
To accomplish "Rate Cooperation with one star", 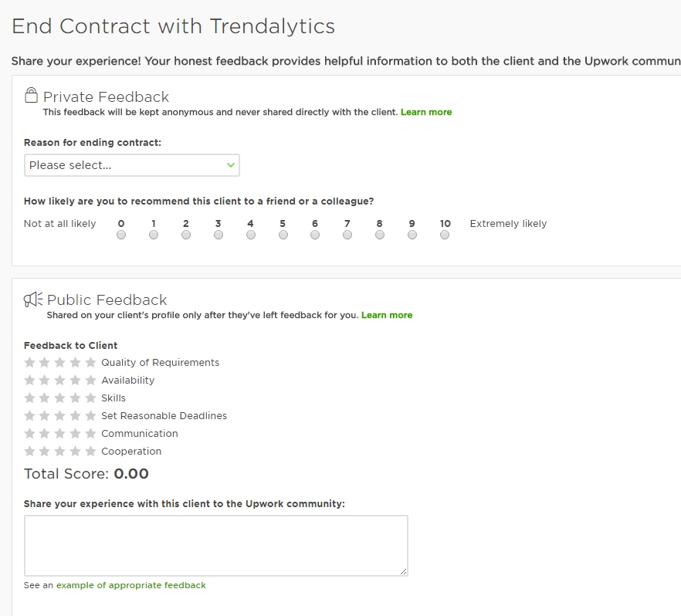I will pyautogui.click(x=29, y=451).
